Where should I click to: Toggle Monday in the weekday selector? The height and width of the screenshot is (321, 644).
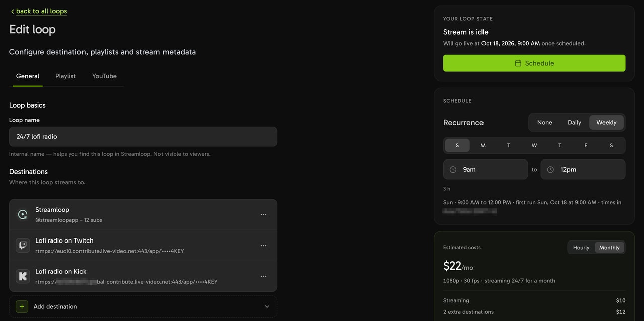[x=483, y=145]
